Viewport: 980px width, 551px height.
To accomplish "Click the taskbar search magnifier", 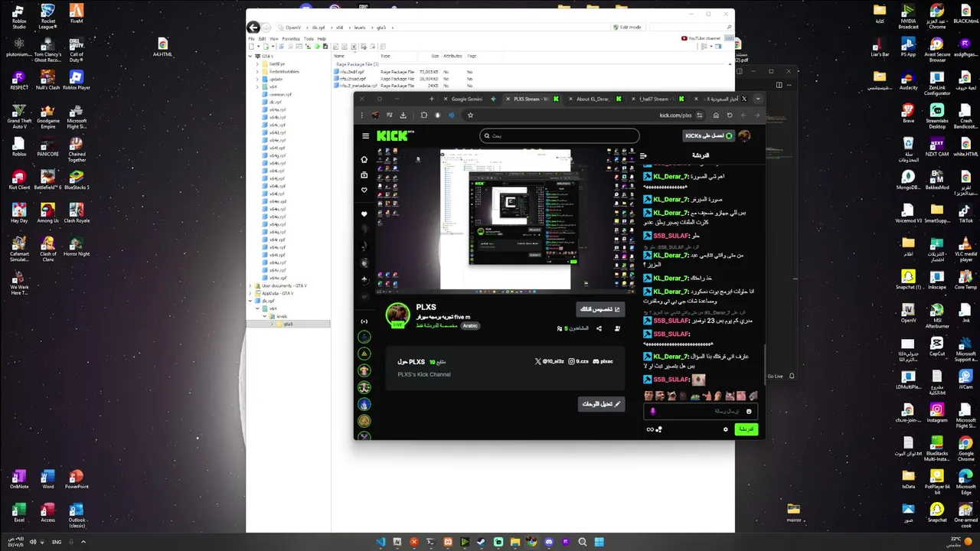I will [x=583, y=542].
